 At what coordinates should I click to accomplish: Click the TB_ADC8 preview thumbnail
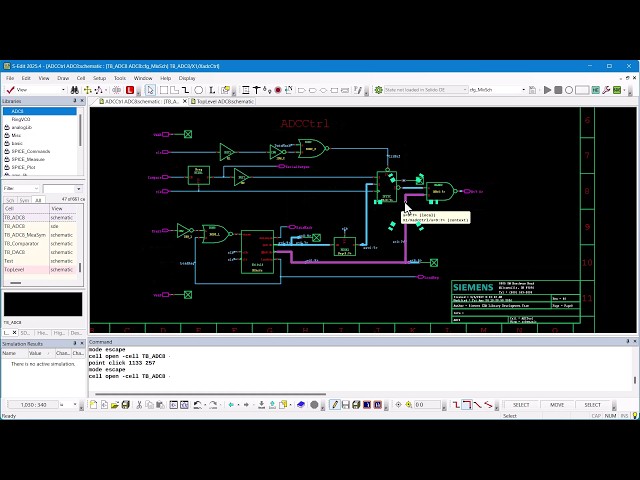[43, 304]
